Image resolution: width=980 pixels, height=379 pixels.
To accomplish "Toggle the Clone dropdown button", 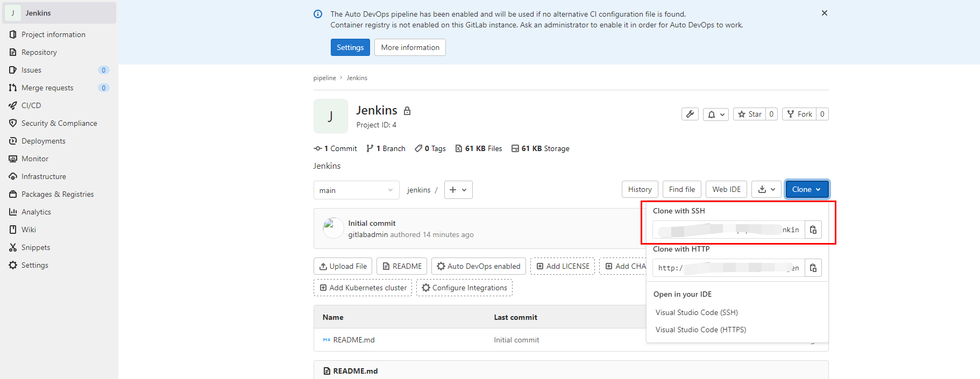I will click(x=807, y=189).
